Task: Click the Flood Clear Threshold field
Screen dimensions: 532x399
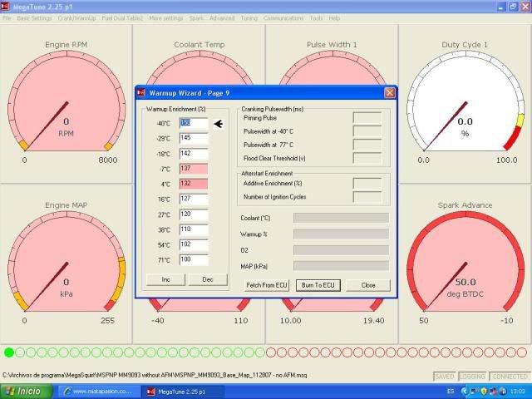Action: [367, 158]
